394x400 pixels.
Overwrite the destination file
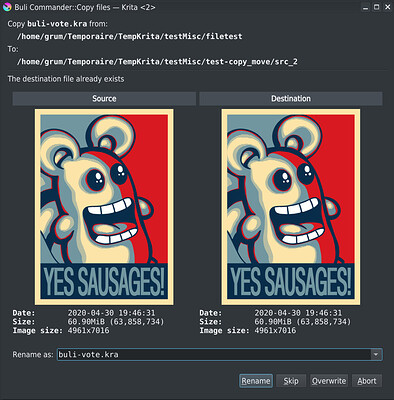329,381
